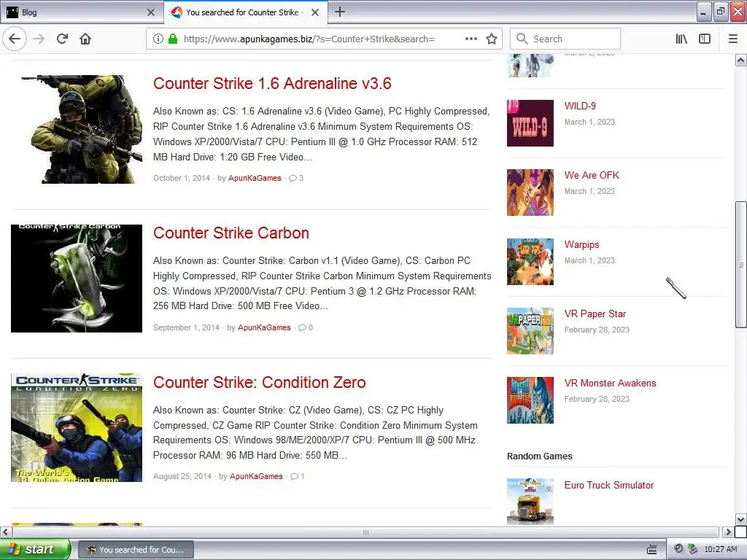The width and height of the screenshot is (747, 560).
Task: Click the We Are OFK thumbnail
Action: [530, 192]
